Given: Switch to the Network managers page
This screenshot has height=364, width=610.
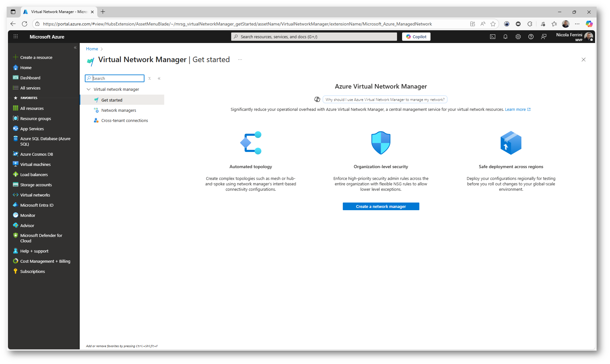Looking at the screenshot, I should tap(119, 110).
